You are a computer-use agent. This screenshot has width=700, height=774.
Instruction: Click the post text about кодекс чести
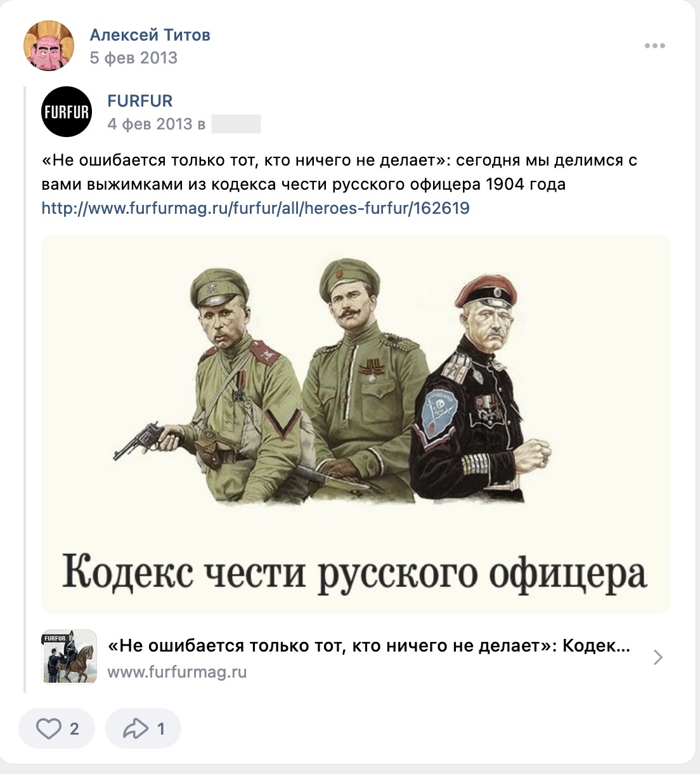339,172
